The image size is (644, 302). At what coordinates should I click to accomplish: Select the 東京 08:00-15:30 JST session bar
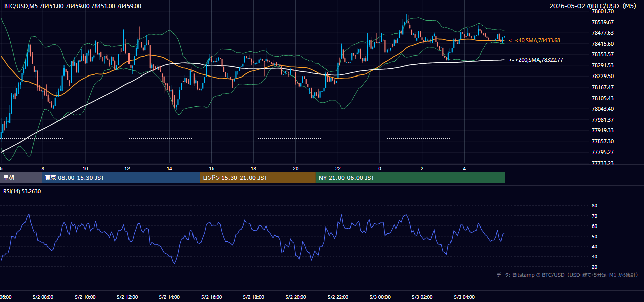tap(121, 178)
